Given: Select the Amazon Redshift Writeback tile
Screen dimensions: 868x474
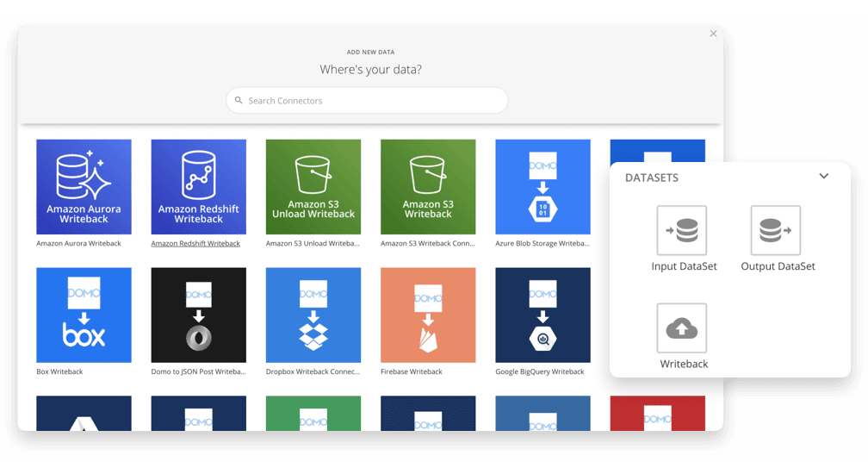Looking at the screenshot, I should click(x=198, y=187).
